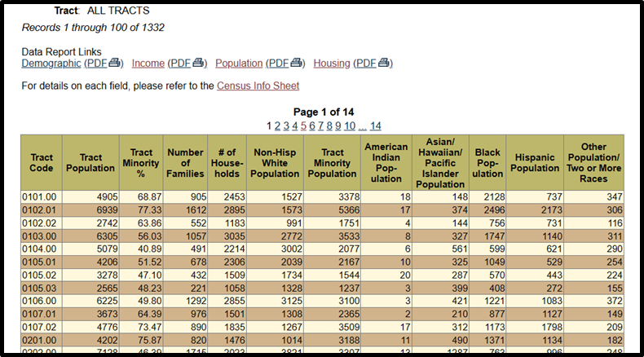Click the Hispanic Population column header
Image resolution: width=644 pixels, height=357 pixels.
pos(535,163)
